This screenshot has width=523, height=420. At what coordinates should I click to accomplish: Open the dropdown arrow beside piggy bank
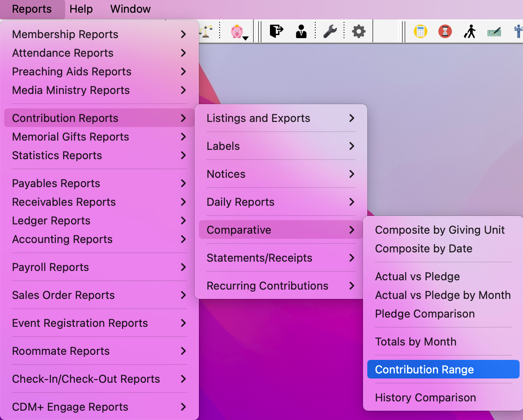coord(246,38)
